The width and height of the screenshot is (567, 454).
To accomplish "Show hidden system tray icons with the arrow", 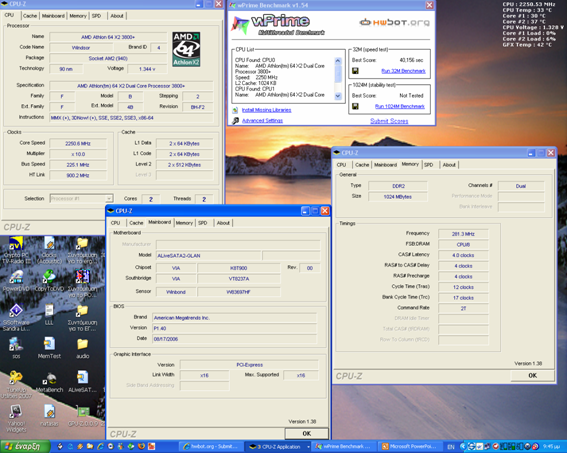I will 462,447.
